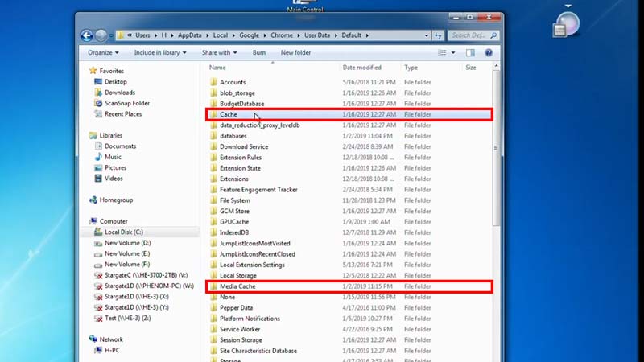The height and width of the screenshot is (362, 644).
Task: Click the Accounts folder icon
Action: (x=213, y=82)
